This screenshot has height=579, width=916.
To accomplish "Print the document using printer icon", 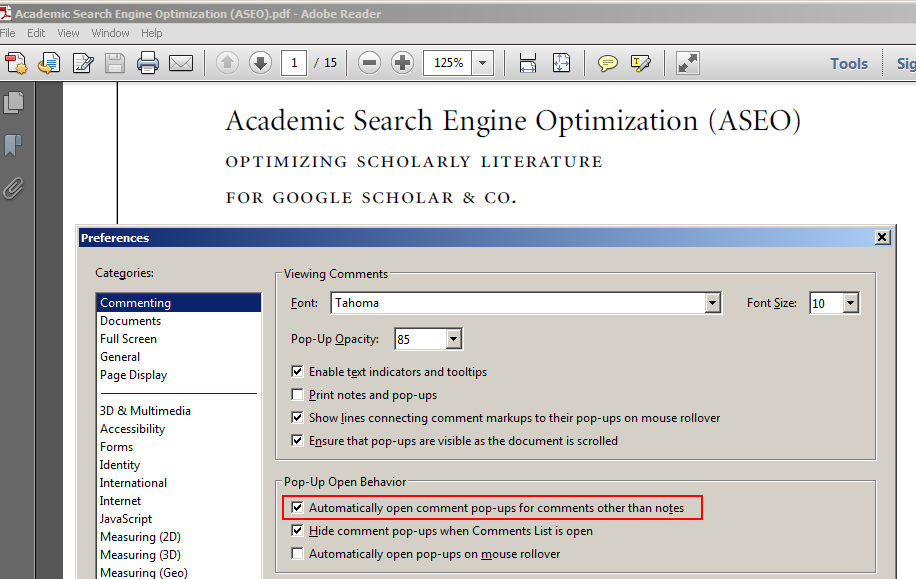I will 147,63.
